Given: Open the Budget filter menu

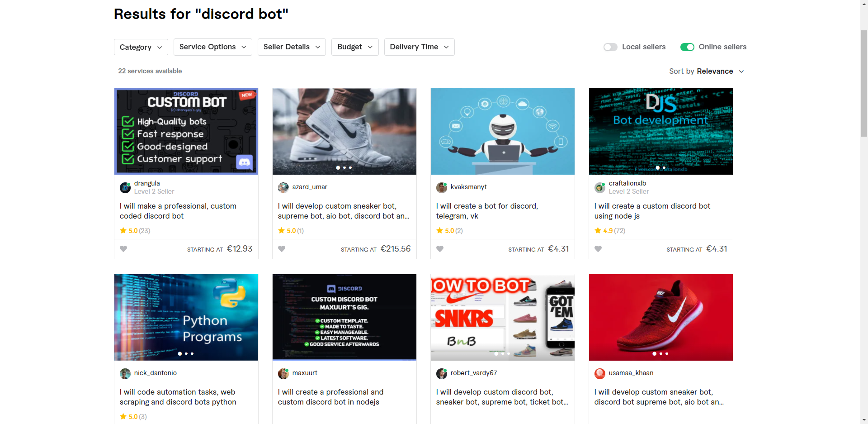Looking at the screenshot, I should click(x=354, y=47).
